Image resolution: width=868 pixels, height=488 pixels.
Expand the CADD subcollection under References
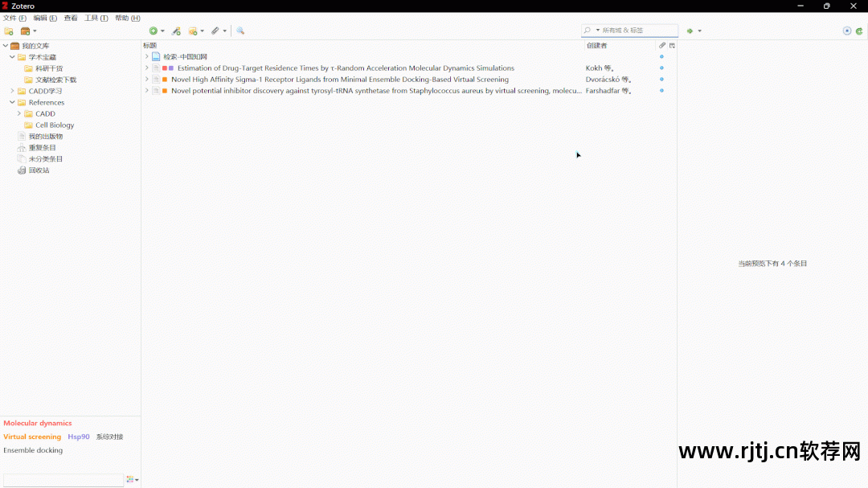click(x=19, y=113)
